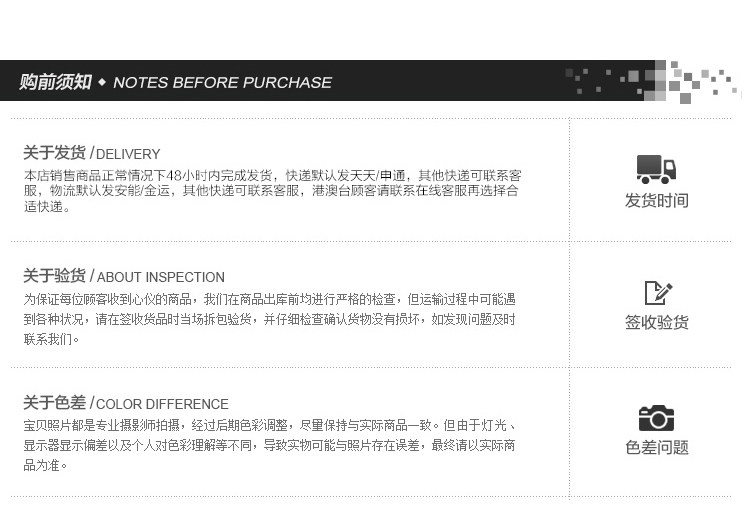The width and height of the screenshot is (750, 508).
Task: Click the sign-and-inspect pencil icon
Action: pos(657,292)
